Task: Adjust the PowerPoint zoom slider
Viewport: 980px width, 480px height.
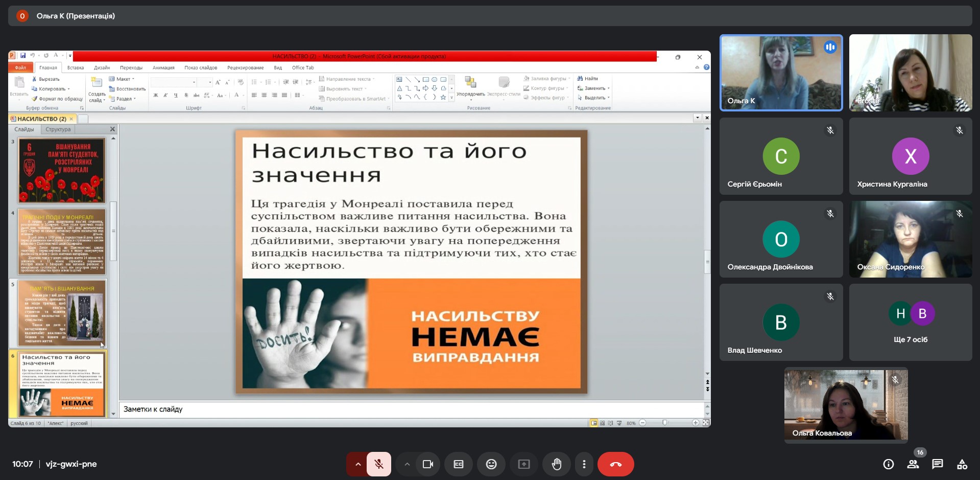Action: [664, 423]
